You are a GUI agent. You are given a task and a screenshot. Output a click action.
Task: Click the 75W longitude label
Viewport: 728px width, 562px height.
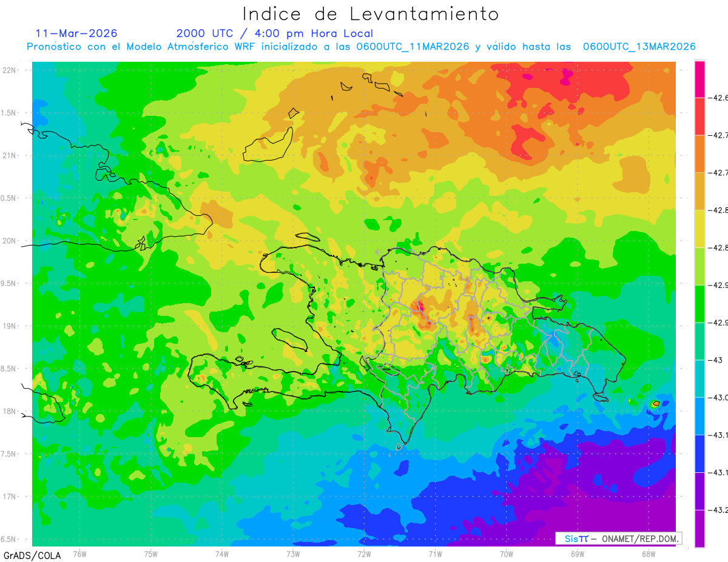pyautogui.click(x=150, y=554)
